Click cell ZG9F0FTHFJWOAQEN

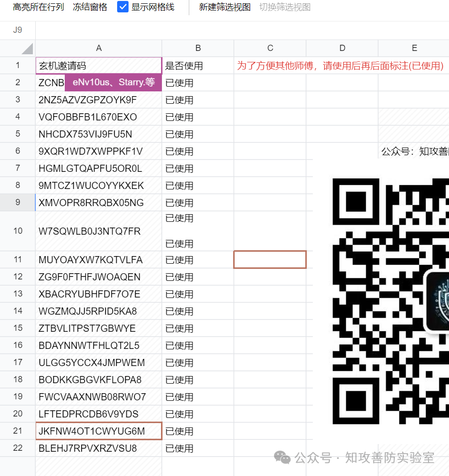(99, 277)
